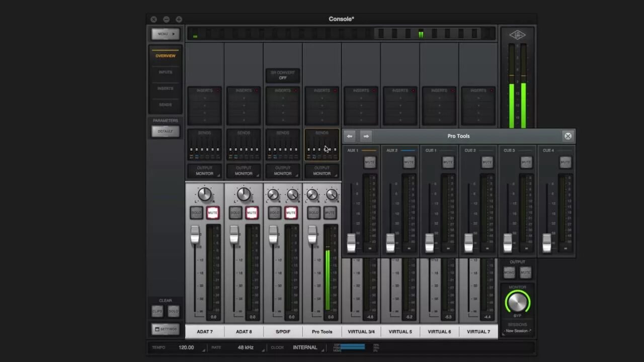Click the Universal Audio logo
Viewport: 644px width, 362px height.
pyautogui.click(x=517, y=35)
